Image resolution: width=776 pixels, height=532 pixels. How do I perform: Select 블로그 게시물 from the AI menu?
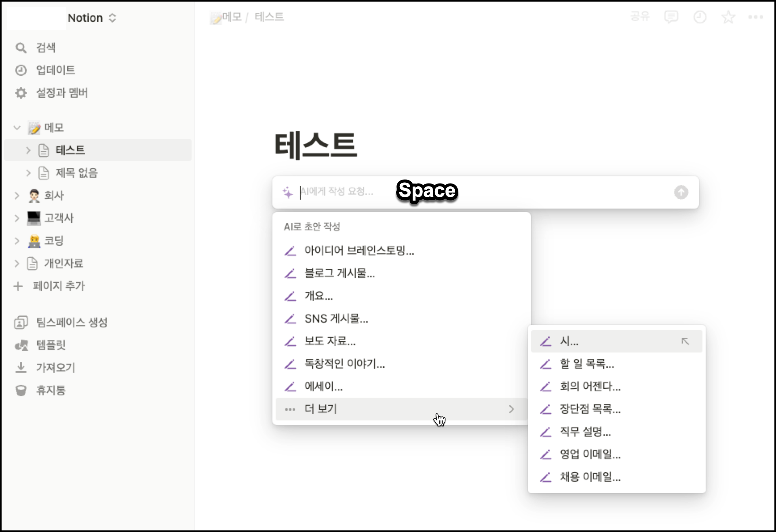(x=340, y=273)
